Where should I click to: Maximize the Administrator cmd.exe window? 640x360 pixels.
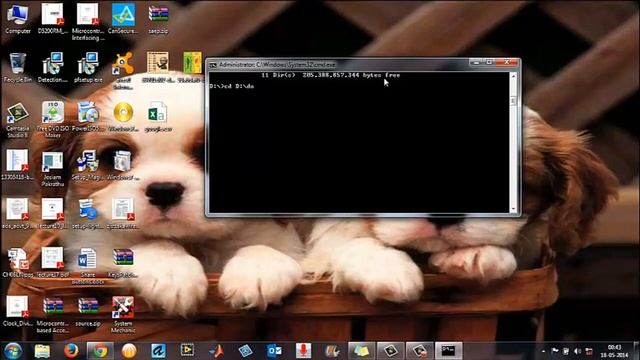pyautogui.click(x=489, y=62)
